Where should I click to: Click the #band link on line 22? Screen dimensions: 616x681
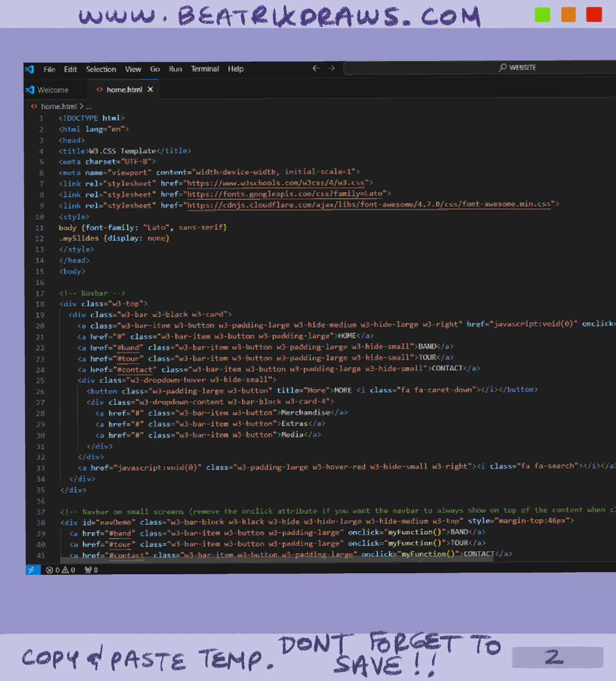tap(128, 348)
